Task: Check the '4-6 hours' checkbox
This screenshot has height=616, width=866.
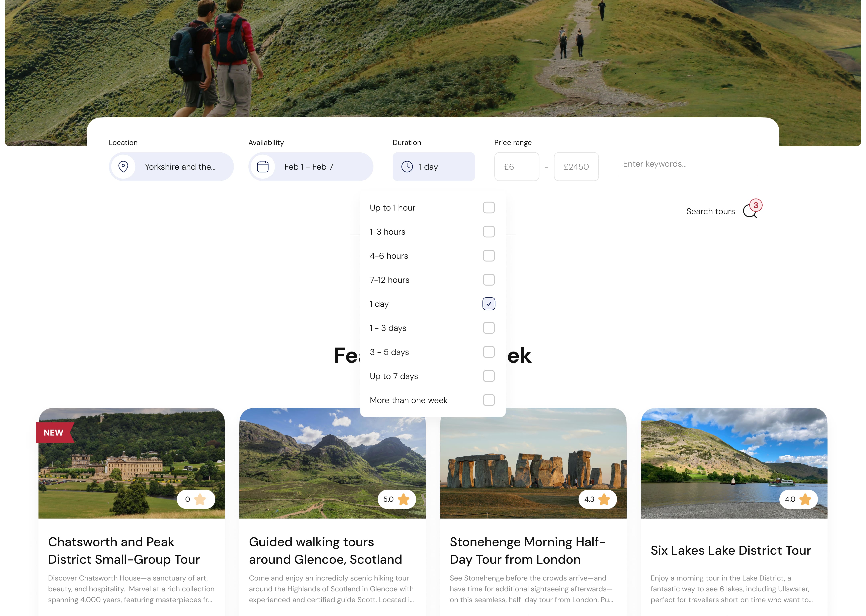Action: pyautogui.click(x=489, y=256)
